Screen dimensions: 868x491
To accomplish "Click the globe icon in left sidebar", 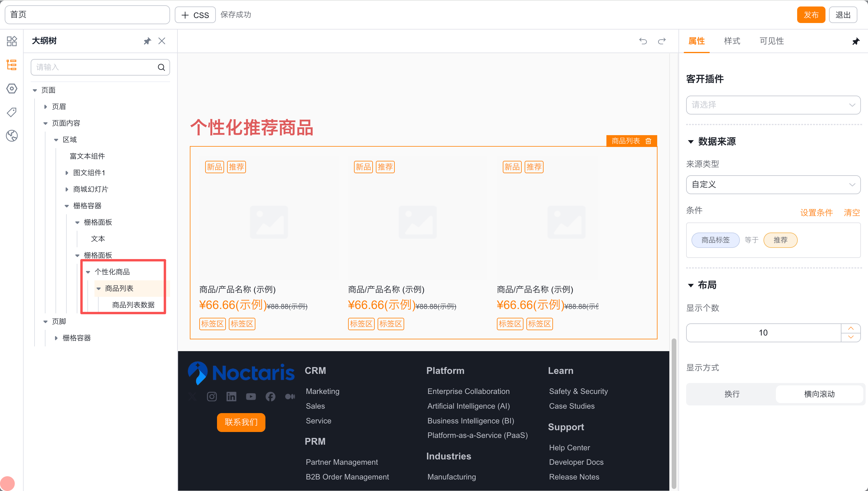I will [12, 135].
